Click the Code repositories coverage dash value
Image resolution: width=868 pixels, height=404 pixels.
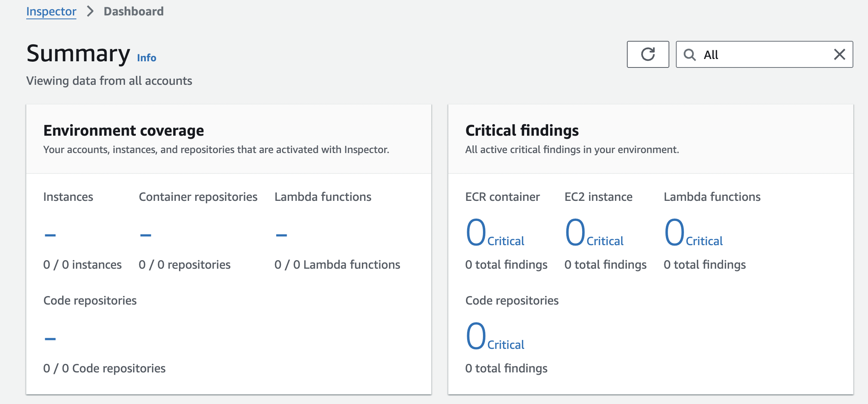pos(50,339)
